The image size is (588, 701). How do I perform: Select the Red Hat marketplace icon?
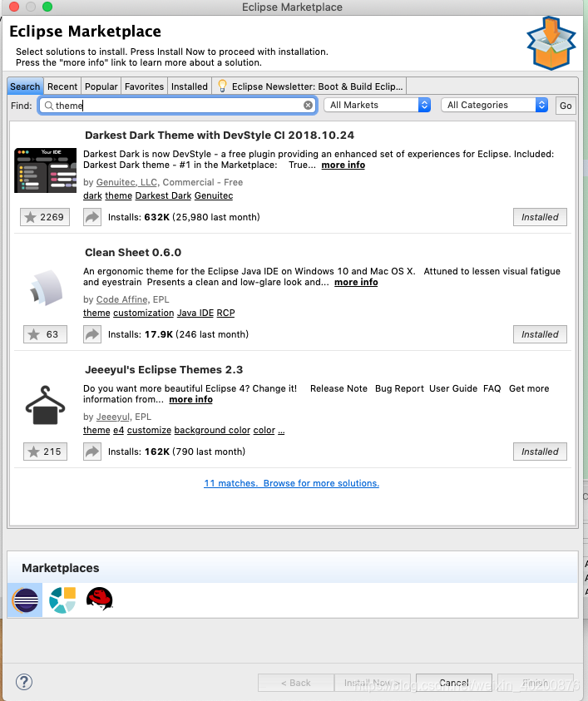99,599
